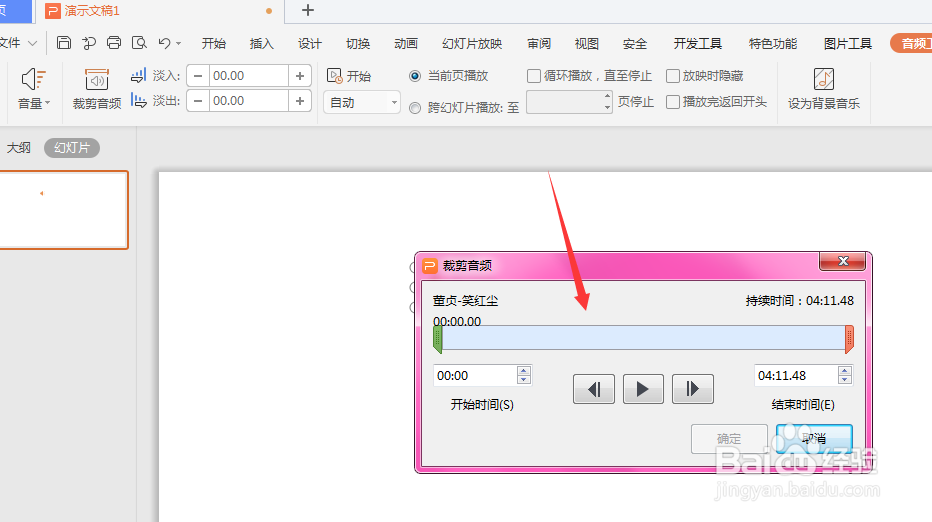Click the Save icon in quick toolbar
This screenshot has height=522, width=932.
[64, 43]
